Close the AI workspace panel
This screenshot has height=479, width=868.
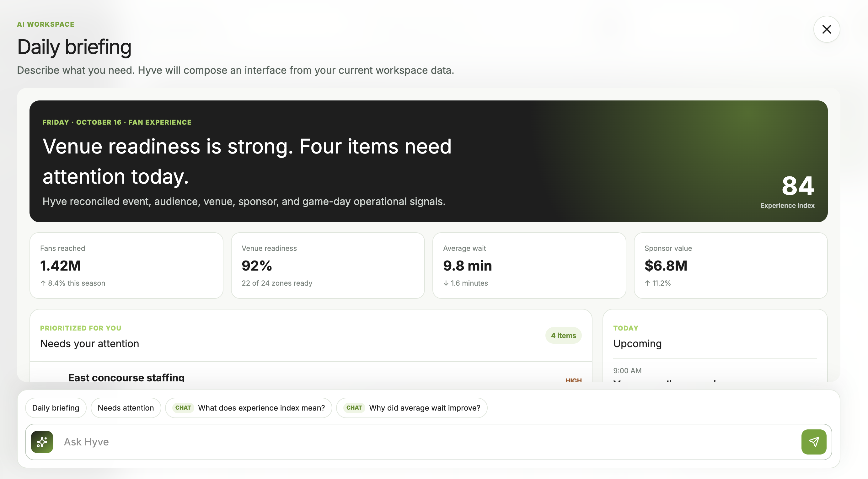[x=826, y=29]
